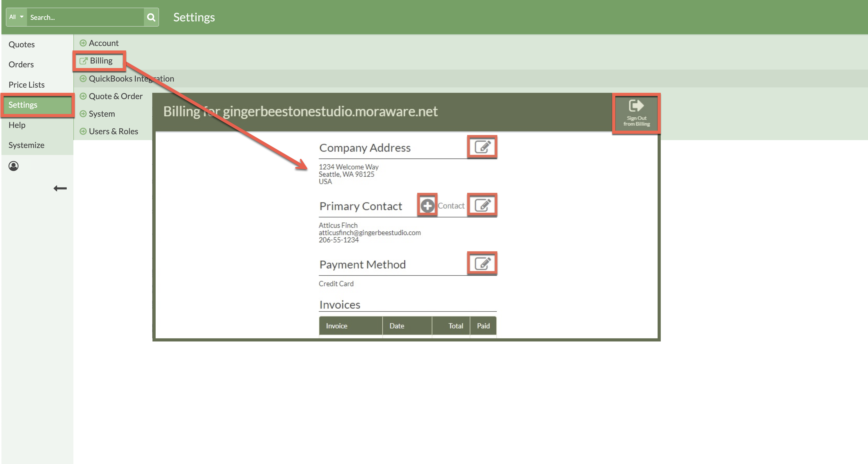
Task: Expand the Quote & Order section
Action: click(83, 96)
